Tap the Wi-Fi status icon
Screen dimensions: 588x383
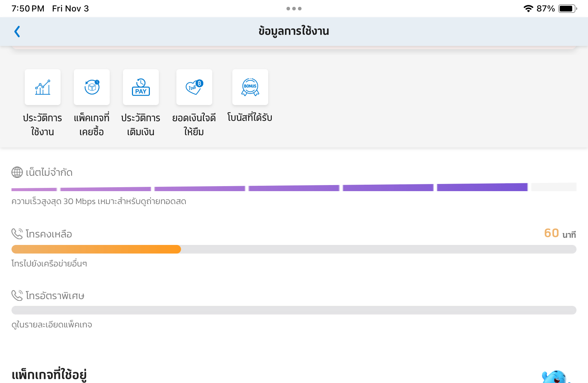coord(528,9)
